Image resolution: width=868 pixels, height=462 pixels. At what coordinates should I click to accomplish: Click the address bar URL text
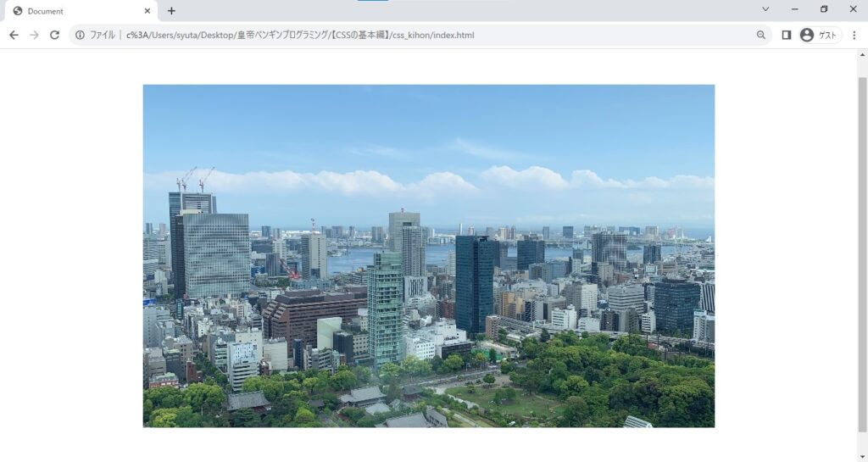point(300,35)
